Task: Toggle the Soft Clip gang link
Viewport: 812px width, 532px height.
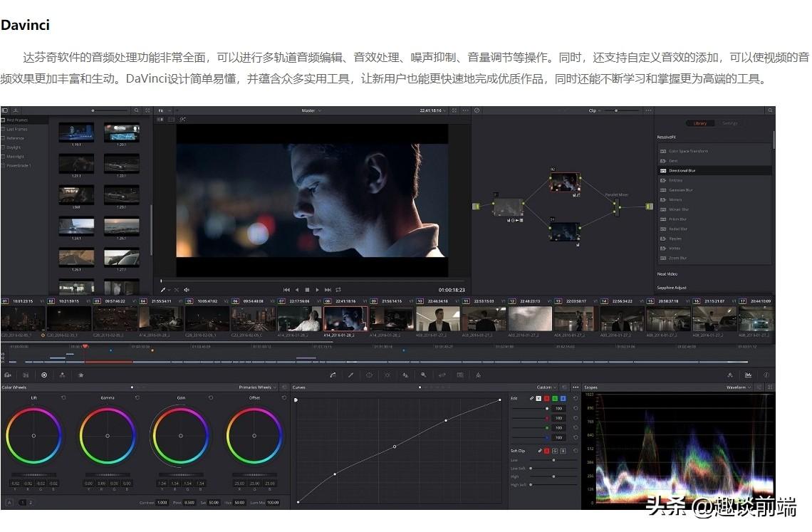Action: coord(540,451)
